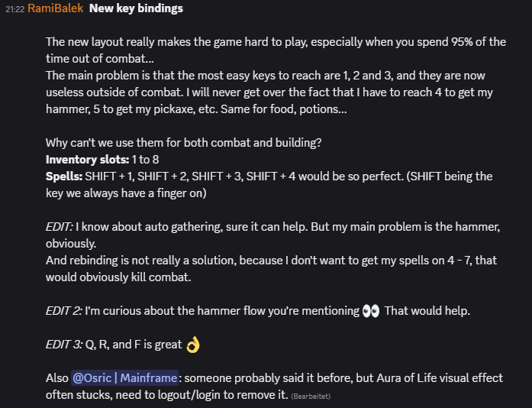Viewport: 532px width, 408px height.
Task: Click the bold Inventory slots label
Action: point(87,160)
